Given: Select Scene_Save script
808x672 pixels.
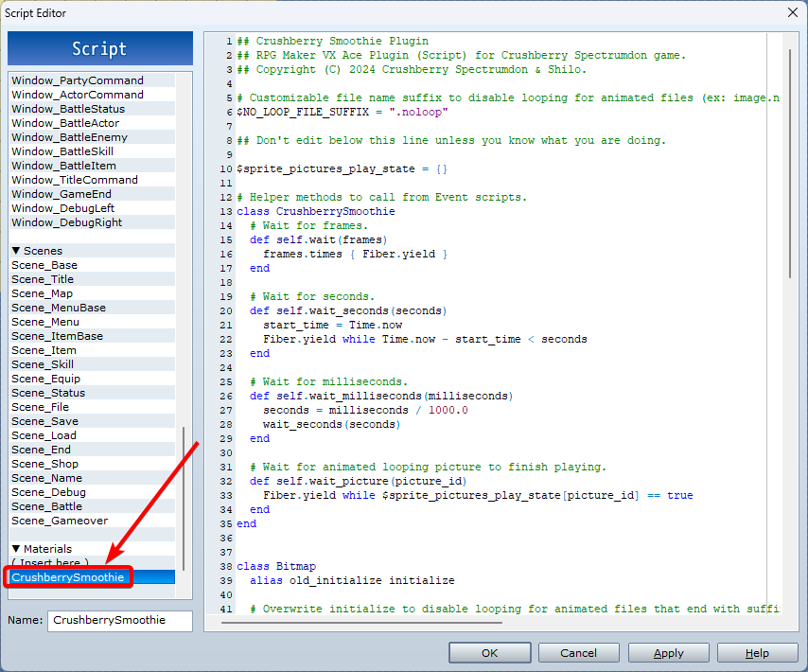Looking at the screenshot, I should pos(93,421).
